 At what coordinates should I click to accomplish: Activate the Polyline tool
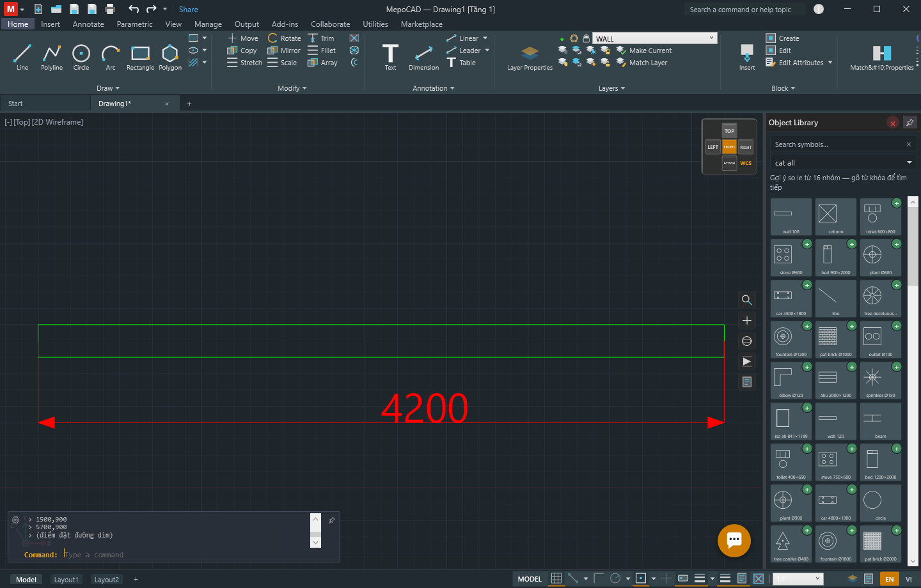[52, 57]
